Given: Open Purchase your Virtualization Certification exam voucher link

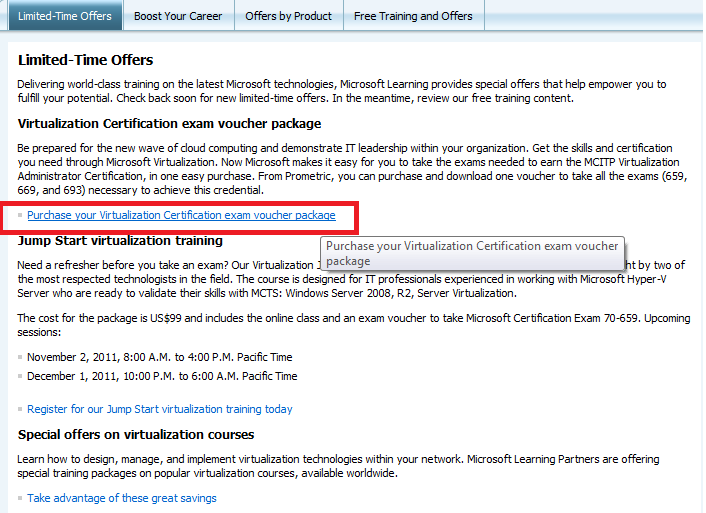Looking at the screenshot, I should (x=181, y=215).
